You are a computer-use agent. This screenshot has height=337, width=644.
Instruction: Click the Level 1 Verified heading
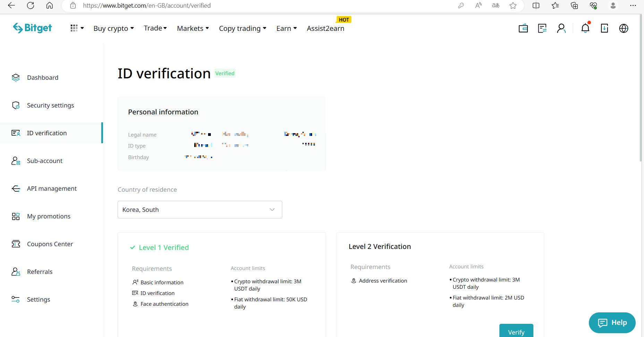164,248
